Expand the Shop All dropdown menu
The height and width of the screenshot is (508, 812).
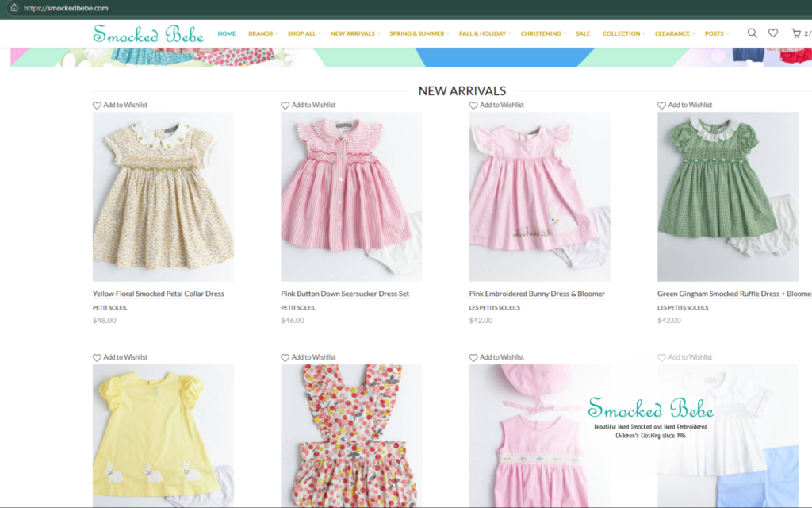[304, 33]
